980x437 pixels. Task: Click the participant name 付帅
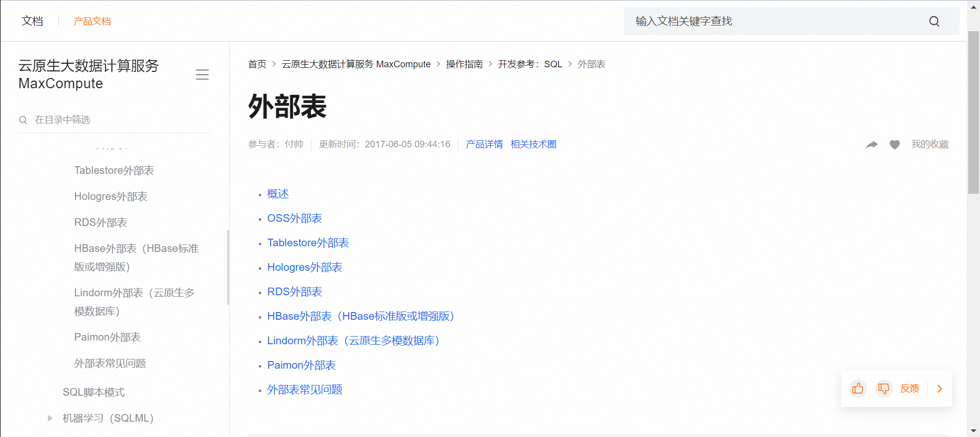(x=294, y=144)
